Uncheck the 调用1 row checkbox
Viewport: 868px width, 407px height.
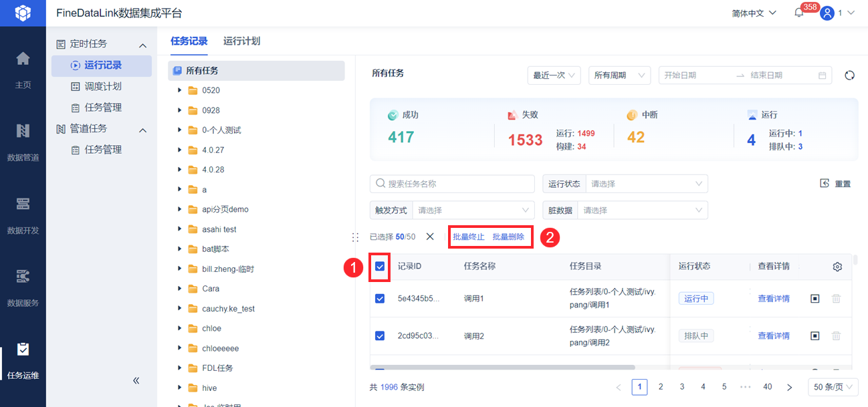tap(380, 299)
